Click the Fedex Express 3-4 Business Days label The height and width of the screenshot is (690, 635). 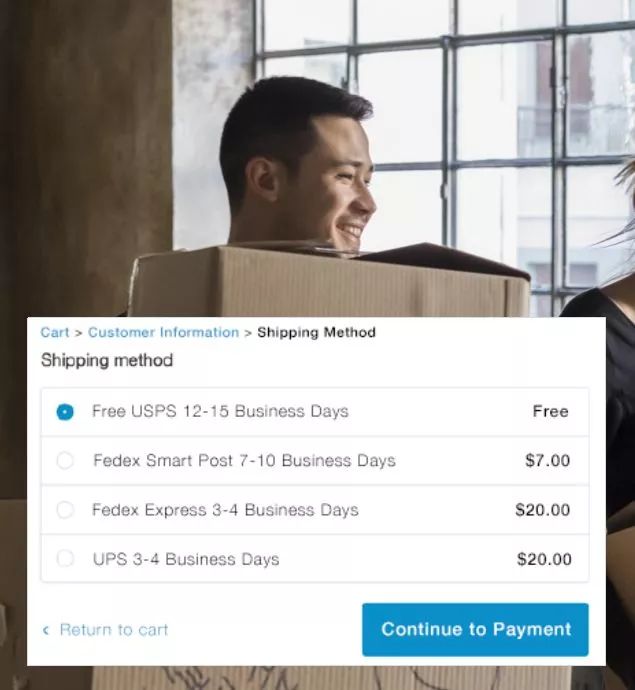225,510
